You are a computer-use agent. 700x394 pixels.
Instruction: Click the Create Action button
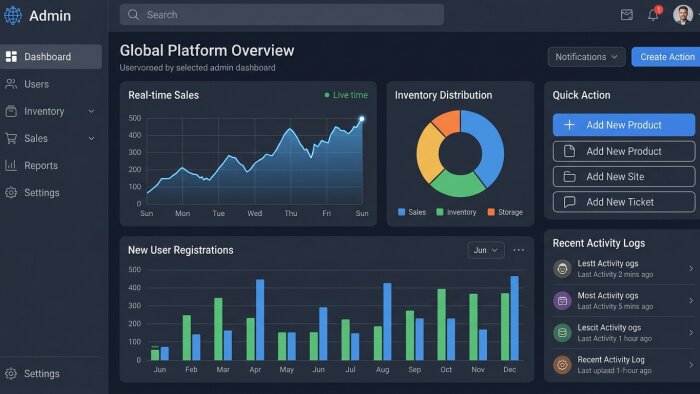click(x=666, y=57)
